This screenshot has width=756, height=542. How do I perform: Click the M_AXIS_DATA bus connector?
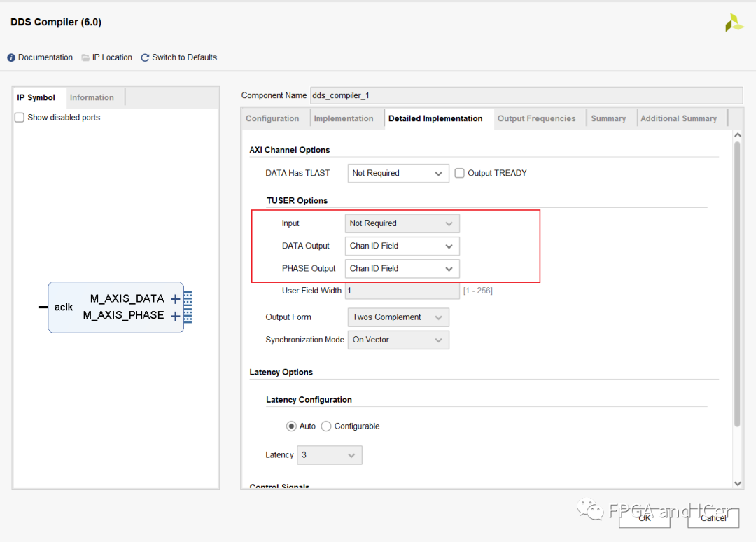pos(188,299)
